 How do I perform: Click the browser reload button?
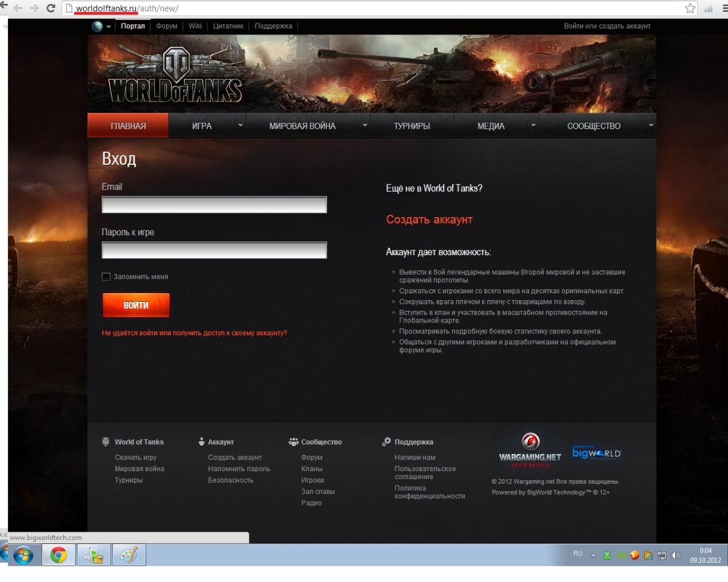click(50, 9)
